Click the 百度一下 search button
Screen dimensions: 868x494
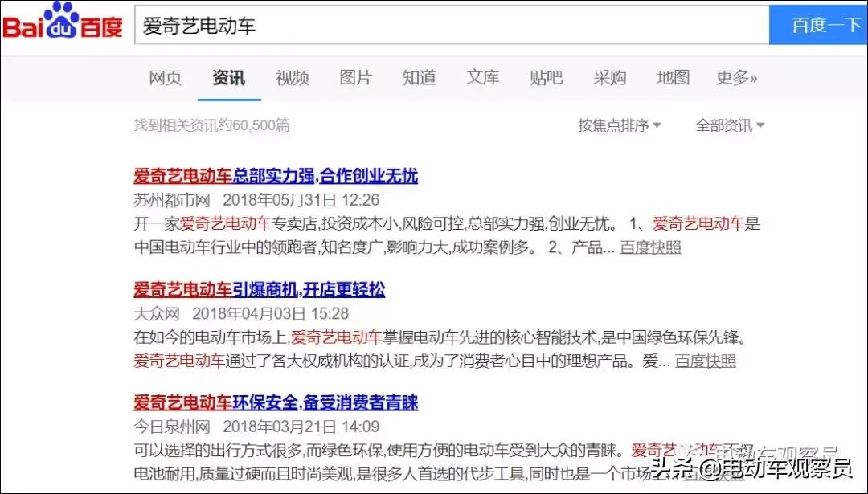tap(821, 24)
